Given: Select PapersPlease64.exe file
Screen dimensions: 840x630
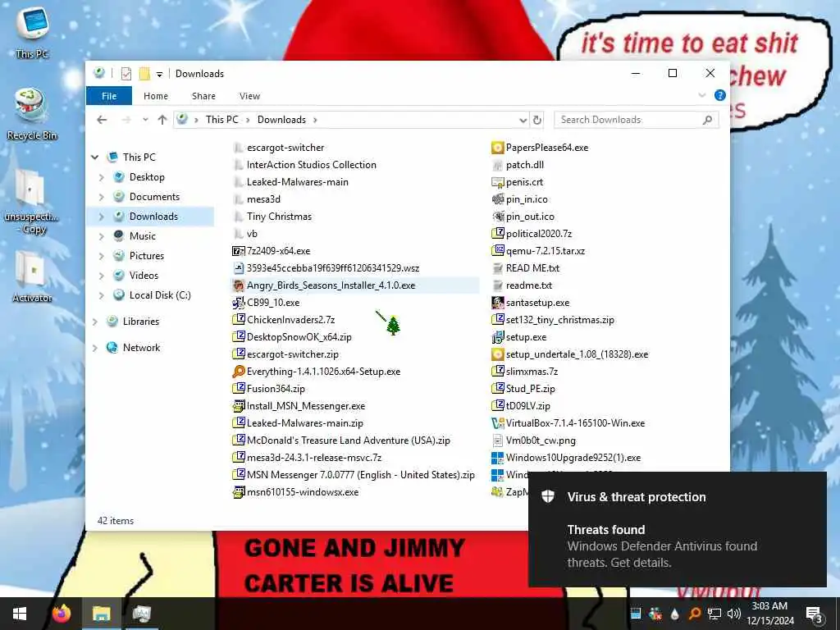Looking at the screenshot, I should pos(540,148).
